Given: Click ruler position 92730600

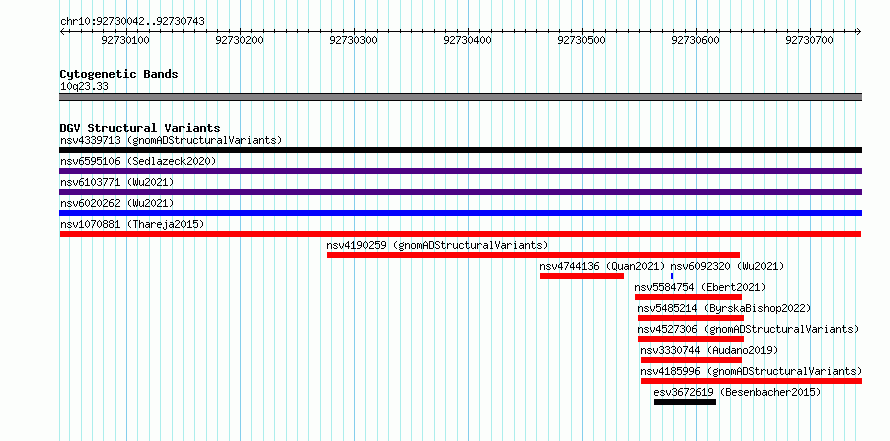Looking at the screenshot, I should pyautogui.click(x=695, y=40).
